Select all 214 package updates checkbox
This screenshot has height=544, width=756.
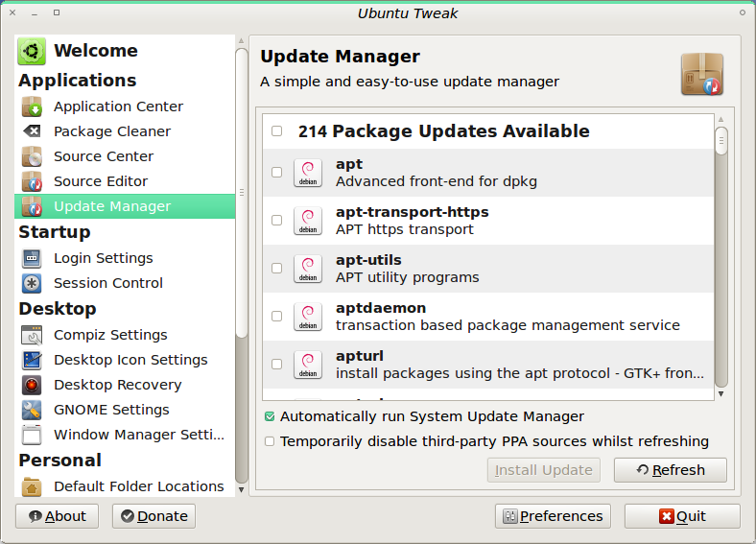pos(276,131)
